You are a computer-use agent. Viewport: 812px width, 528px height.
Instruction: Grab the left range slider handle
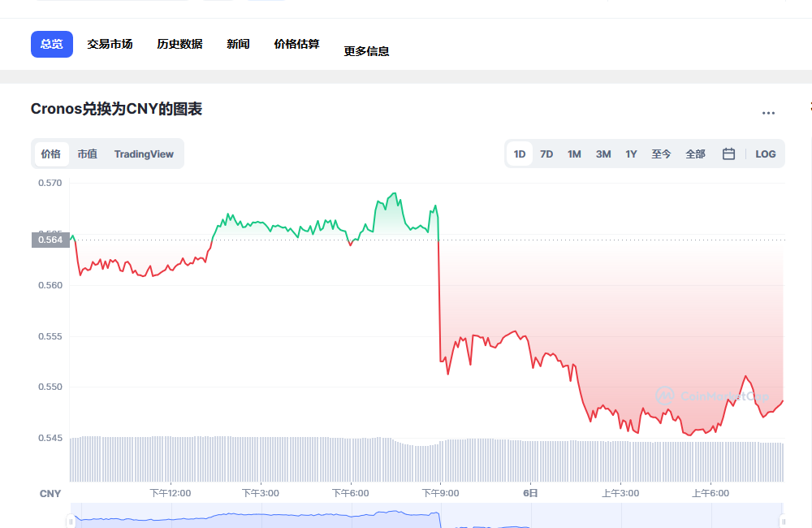(x=71, y=521)
